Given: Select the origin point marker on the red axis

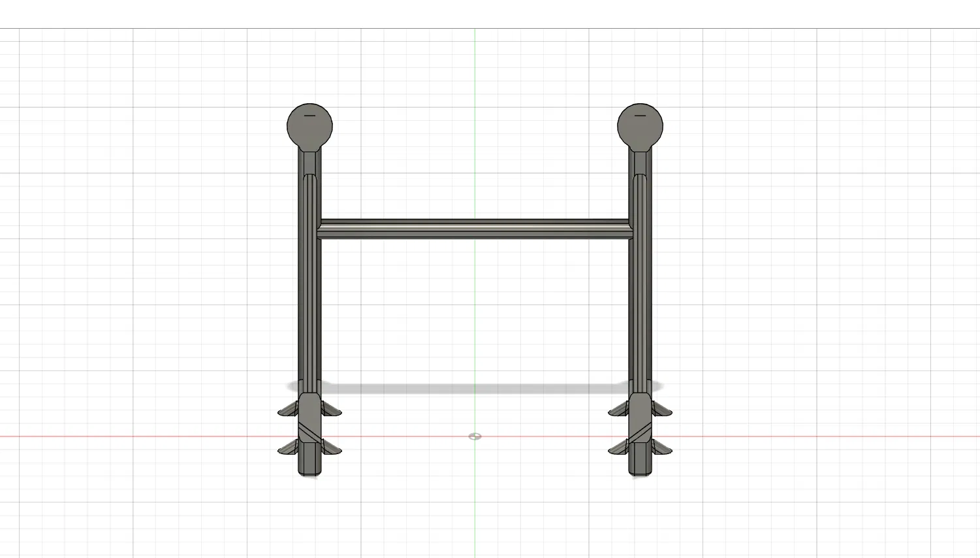Looking at the screenshot, I should pyautogui.click(x=475, y=436).
